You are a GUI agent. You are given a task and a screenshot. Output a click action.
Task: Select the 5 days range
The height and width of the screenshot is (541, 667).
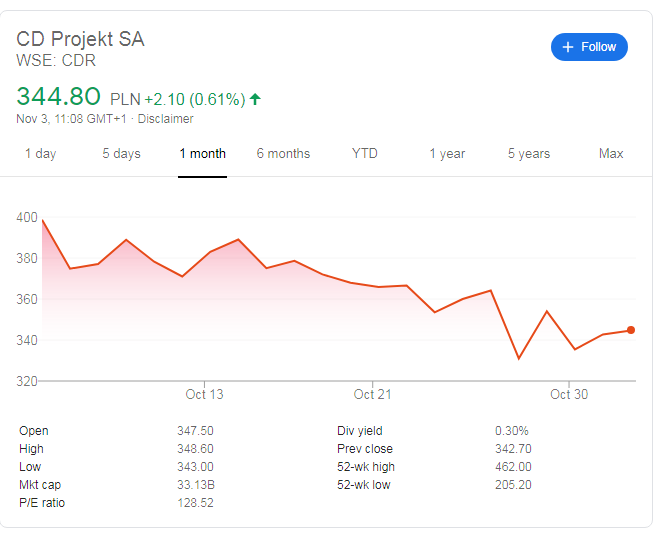[121, 154]
